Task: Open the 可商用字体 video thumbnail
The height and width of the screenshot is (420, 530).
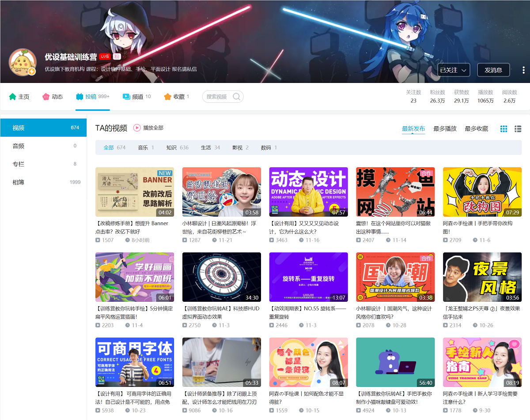Action: click(x=135, y=362)
